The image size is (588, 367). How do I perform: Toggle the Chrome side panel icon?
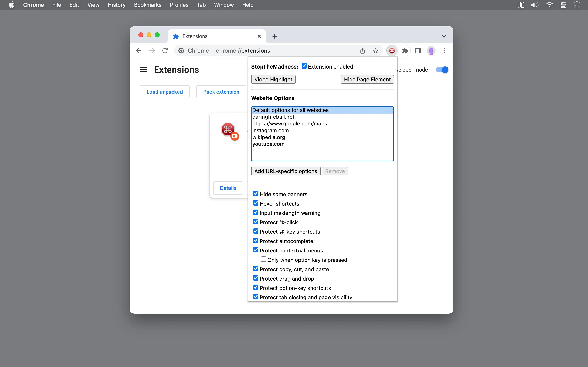(x=418, y=51)
